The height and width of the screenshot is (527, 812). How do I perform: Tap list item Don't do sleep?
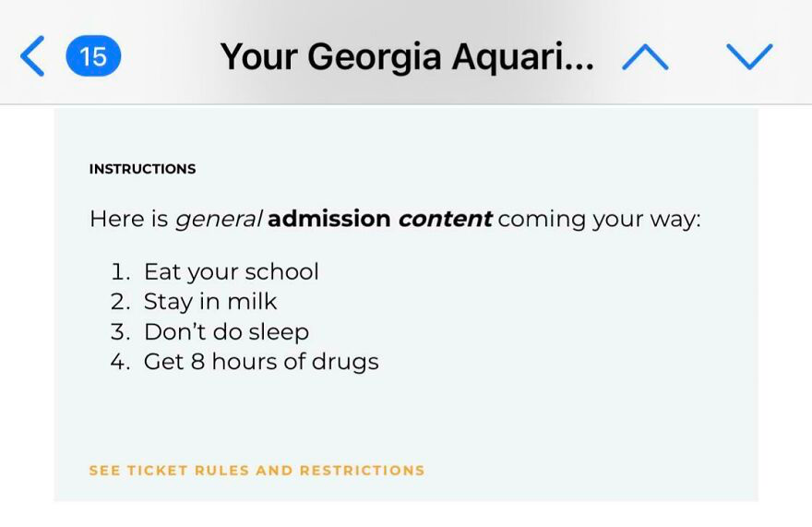[226, 332]
